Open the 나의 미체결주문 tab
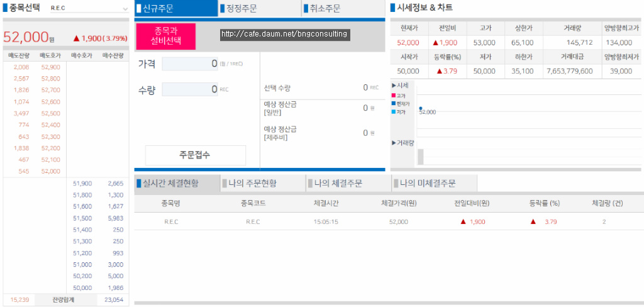Screen dimensions: 644x307 (x=435, y=183)
